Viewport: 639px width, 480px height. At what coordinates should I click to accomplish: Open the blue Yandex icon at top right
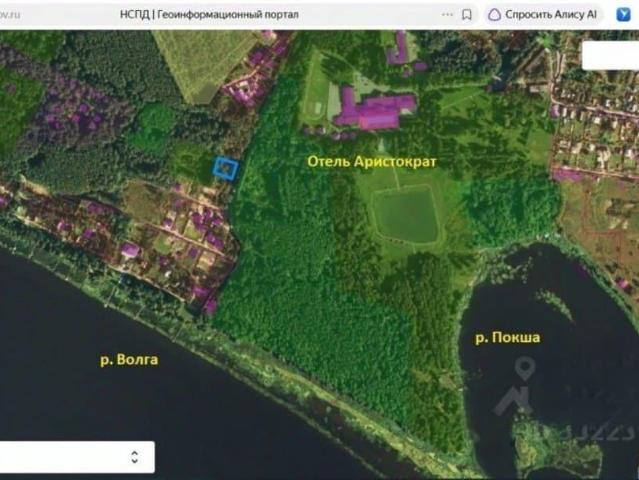623,14
